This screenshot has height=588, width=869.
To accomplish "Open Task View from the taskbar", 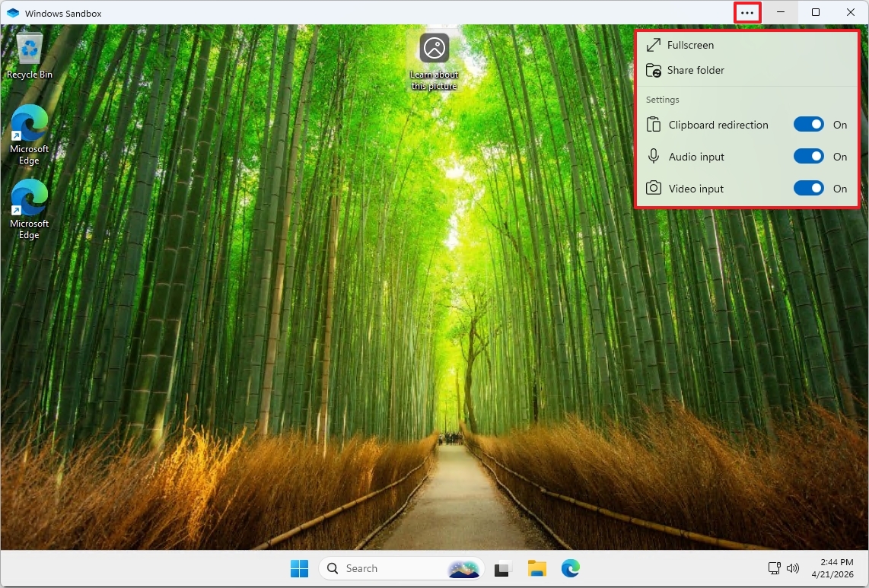I will coord(503,567).
